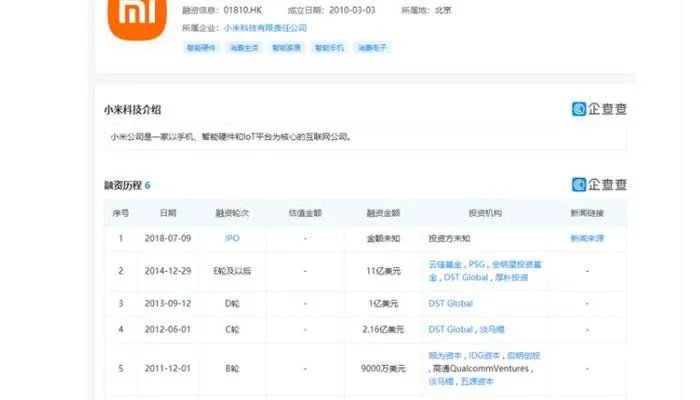The image size is (700, 400).
Task: Open the 云锋基金 investor link
Action: coord(445,264)
